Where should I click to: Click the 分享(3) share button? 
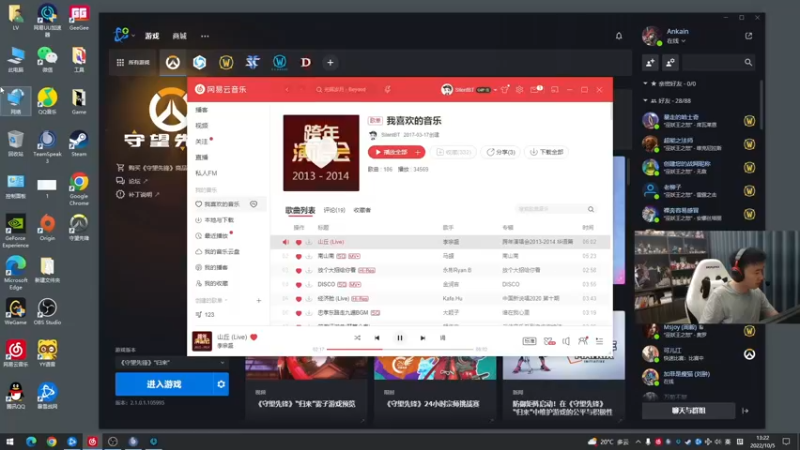501,152
